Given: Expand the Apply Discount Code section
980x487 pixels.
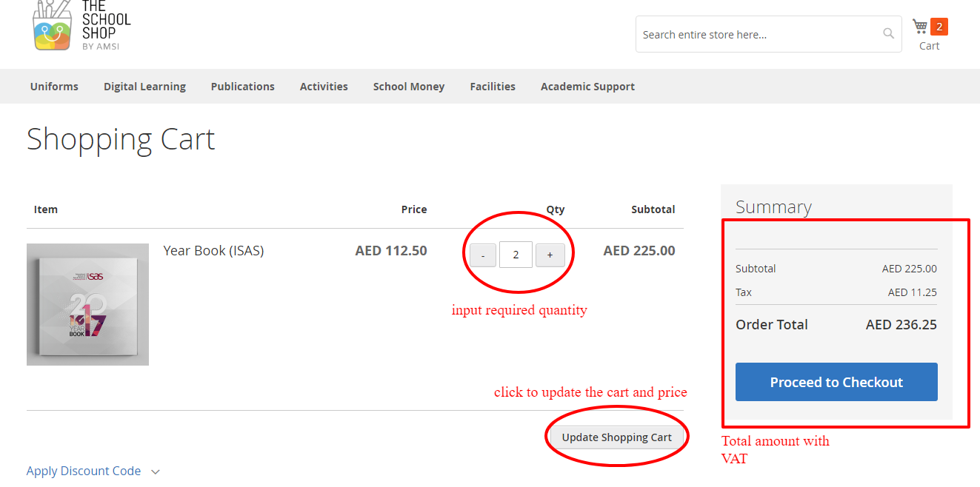Looking at the screenshot, I should click(83, 471).
